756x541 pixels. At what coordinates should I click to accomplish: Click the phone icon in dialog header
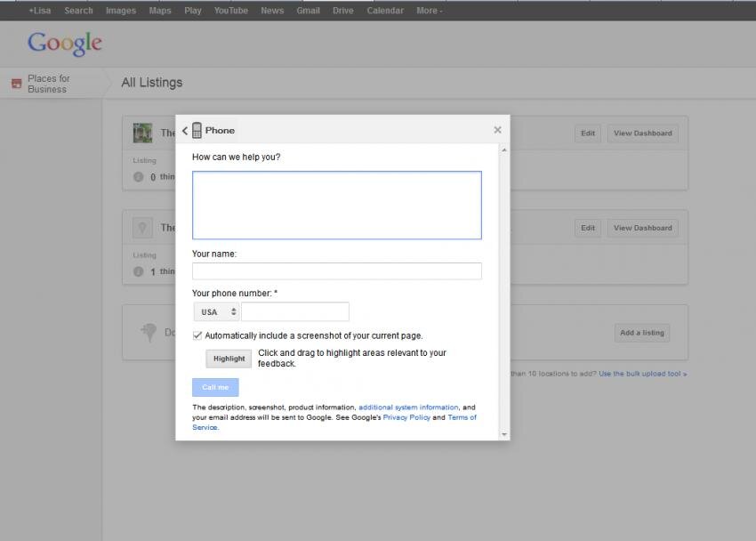(x=197, y=130)
